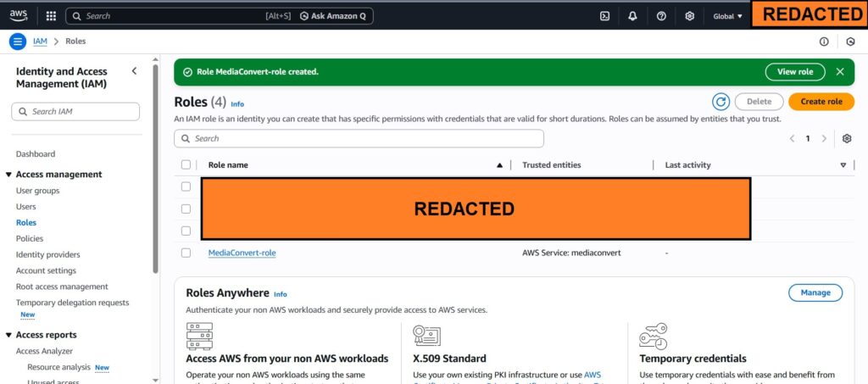Select the MediaConvert-role checkbox
Image resolution: width=868 pixels, height=384 pixels.
(x=186, y=253)
